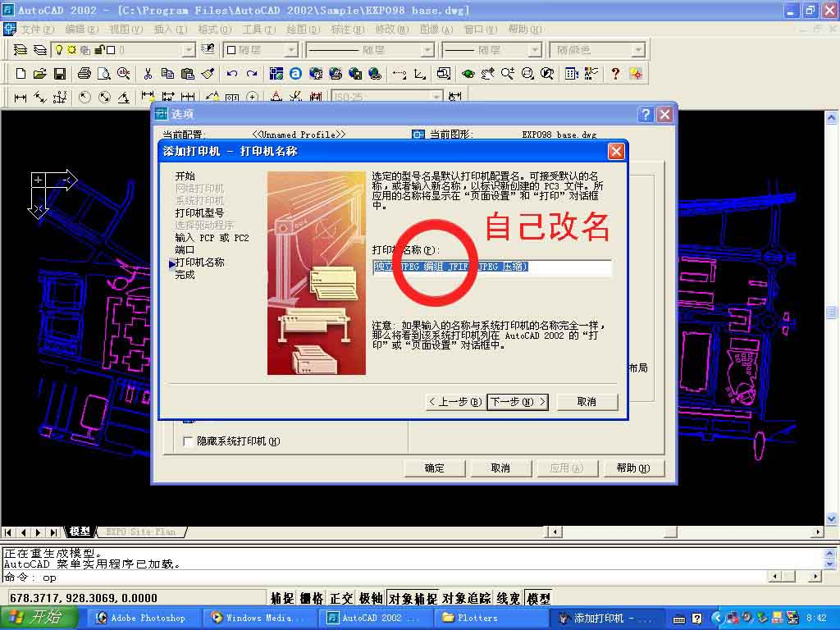The image size is (840, 630).
Task: Toggle 正交 ortho mode in status bar
Action: 341,598
